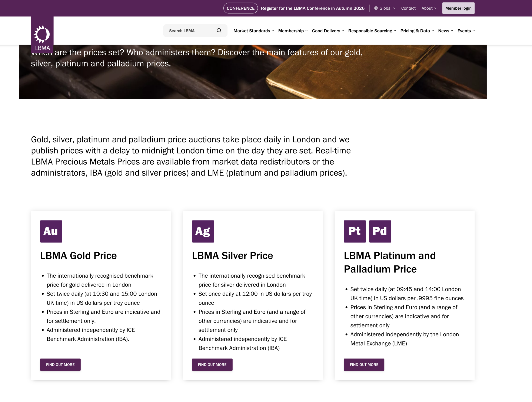Viewport: 532px width, 402px height.
Task: Click the Pd palladium element badge
Action: [x=380, y=231]
